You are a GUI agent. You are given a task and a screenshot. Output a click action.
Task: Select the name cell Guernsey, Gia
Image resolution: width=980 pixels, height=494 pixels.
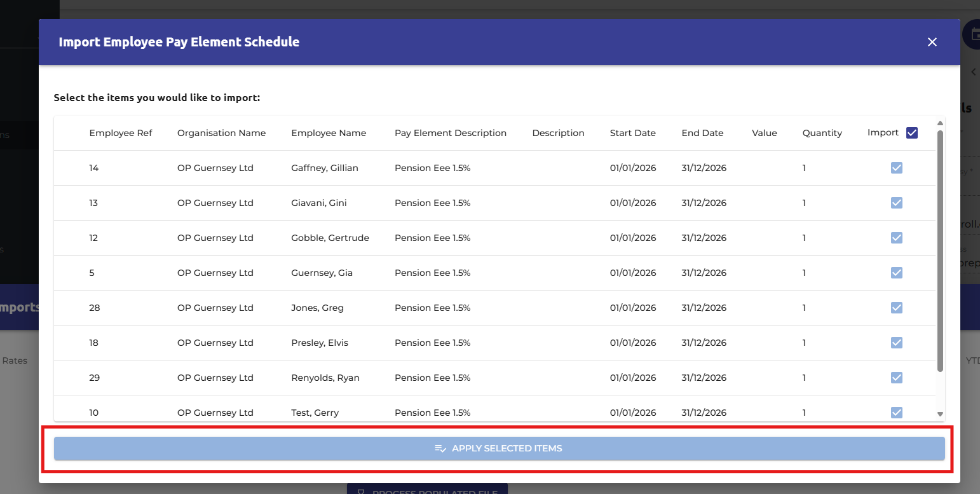tap(322, 273)
